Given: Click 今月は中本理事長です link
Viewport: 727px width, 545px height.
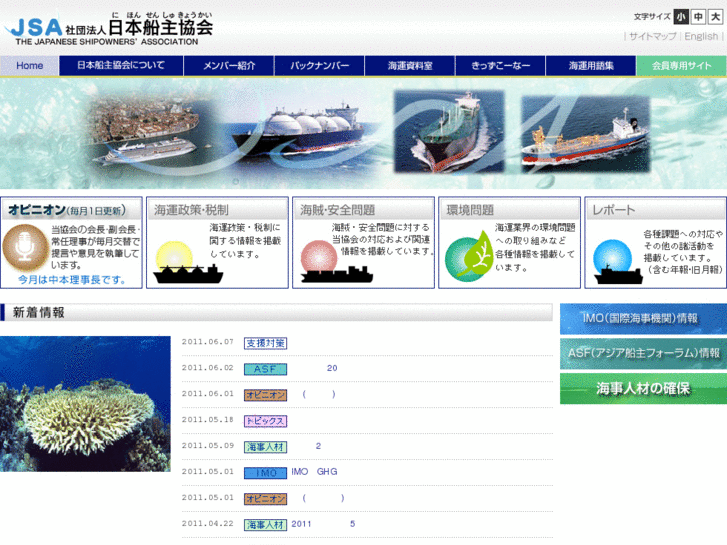Looking at the screenshot, I should [72, 280].
